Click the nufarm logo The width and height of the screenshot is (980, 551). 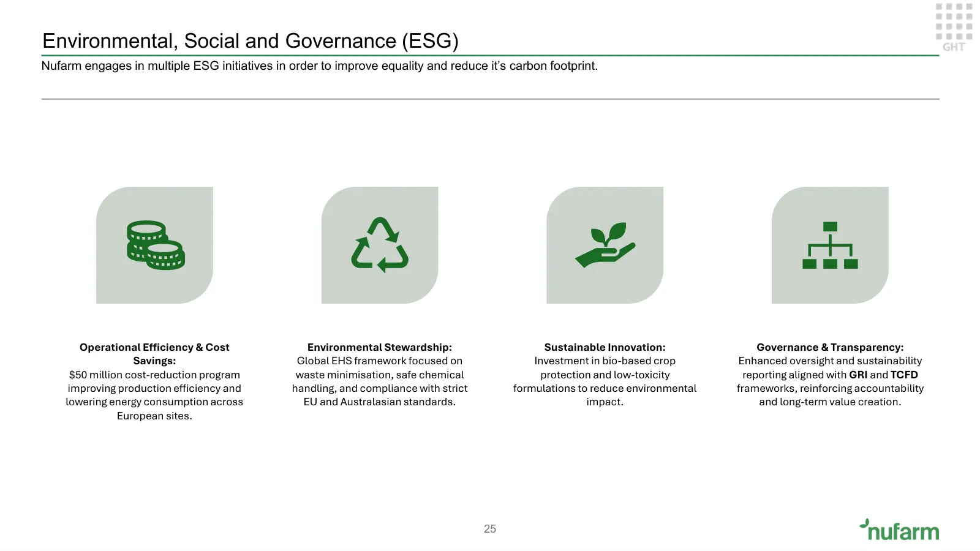point(899,530)
